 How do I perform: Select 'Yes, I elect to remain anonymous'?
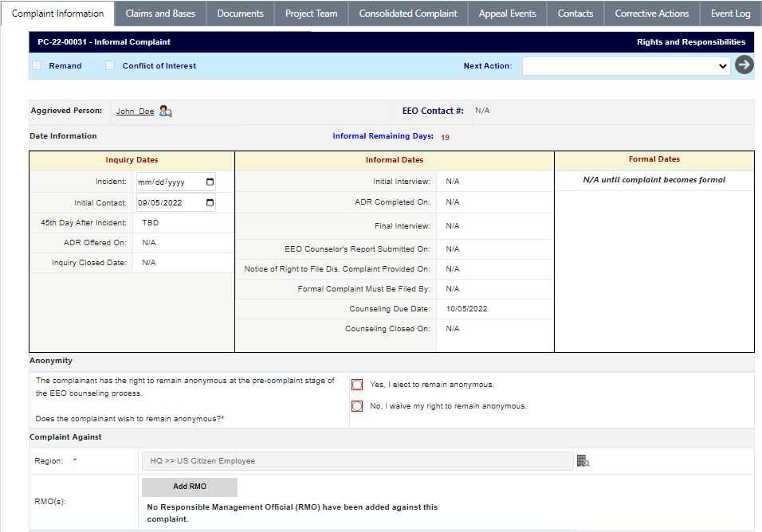(x=357, y=385)
